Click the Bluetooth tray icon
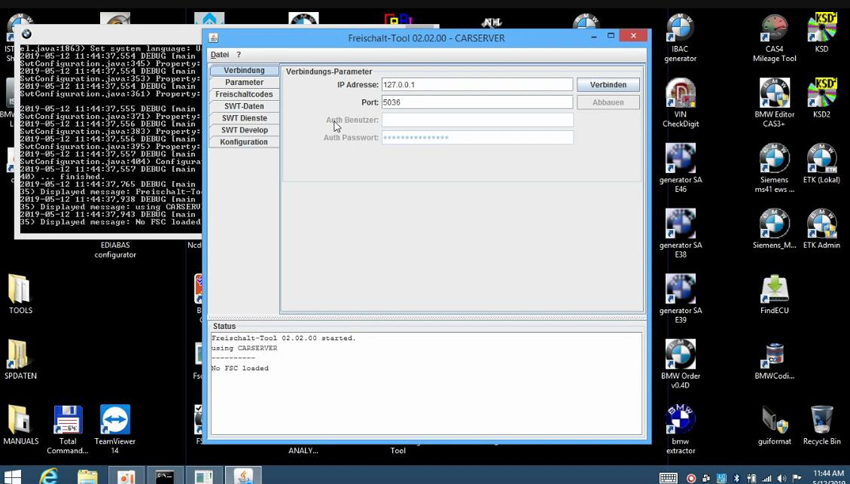This screenshot has height=484, width=850. (736, 479)
